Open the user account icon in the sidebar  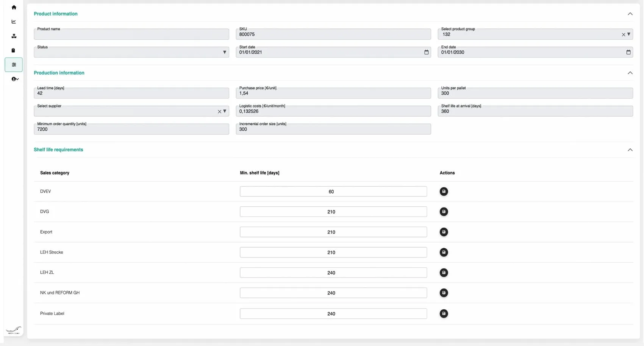pos(14,79)
